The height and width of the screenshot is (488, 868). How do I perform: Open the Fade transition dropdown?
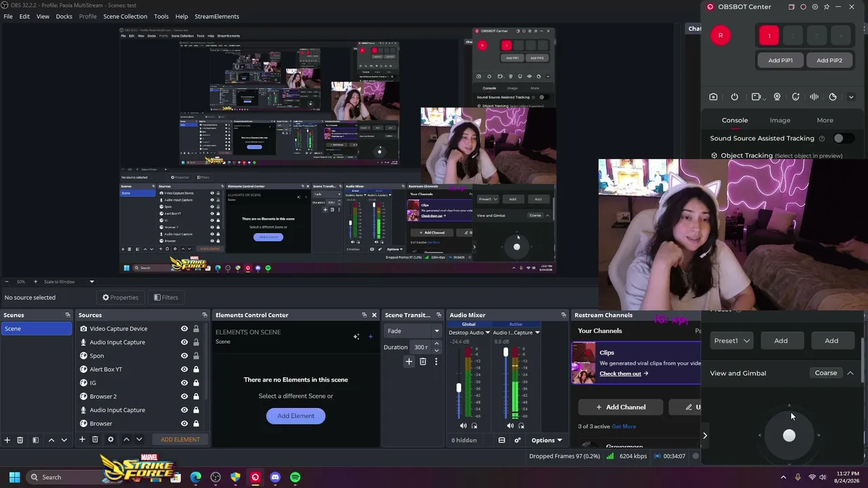click(x=413, y=331)
